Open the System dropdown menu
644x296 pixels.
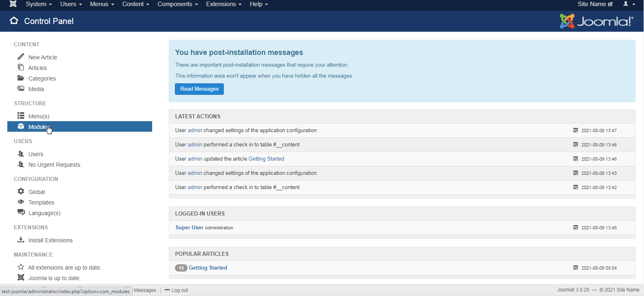[39, 4]
